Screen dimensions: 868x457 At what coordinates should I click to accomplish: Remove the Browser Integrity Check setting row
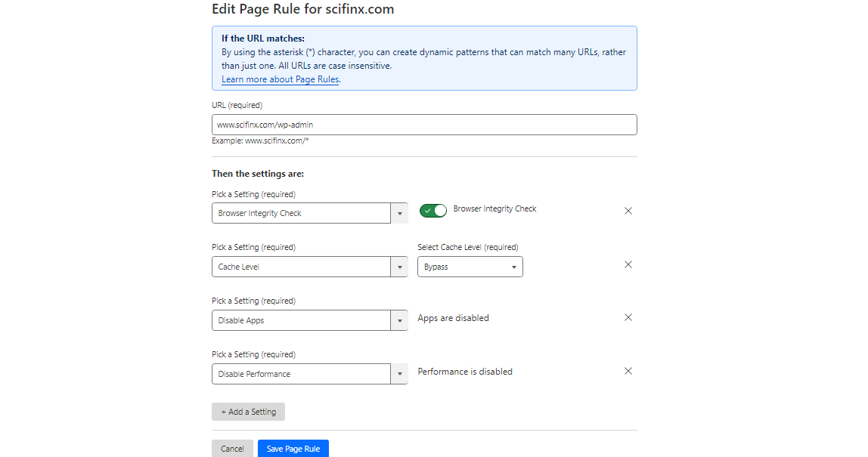pos(628,211)
